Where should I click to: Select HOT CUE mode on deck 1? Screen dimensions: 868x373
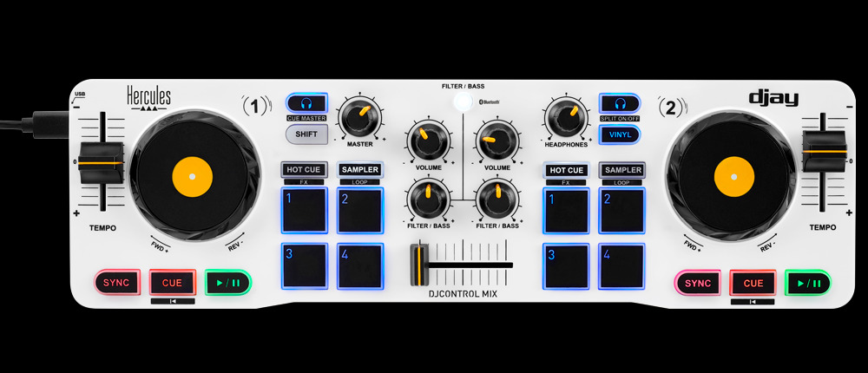click(304, 169)
